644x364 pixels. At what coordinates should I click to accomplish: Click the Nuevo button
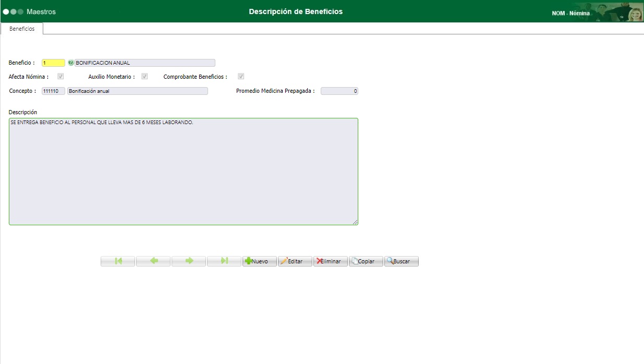[259, 261]
